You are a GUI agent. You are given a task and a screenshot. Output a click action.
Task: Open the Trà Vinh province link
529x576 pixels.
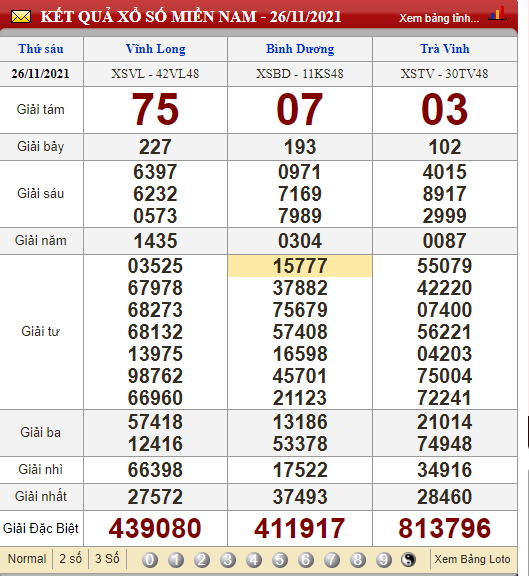[x=445, y=49]
